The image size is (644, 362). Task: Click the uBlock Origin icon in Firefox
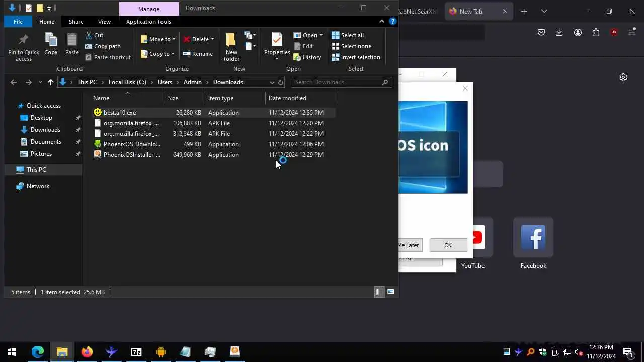coord(614,32)
